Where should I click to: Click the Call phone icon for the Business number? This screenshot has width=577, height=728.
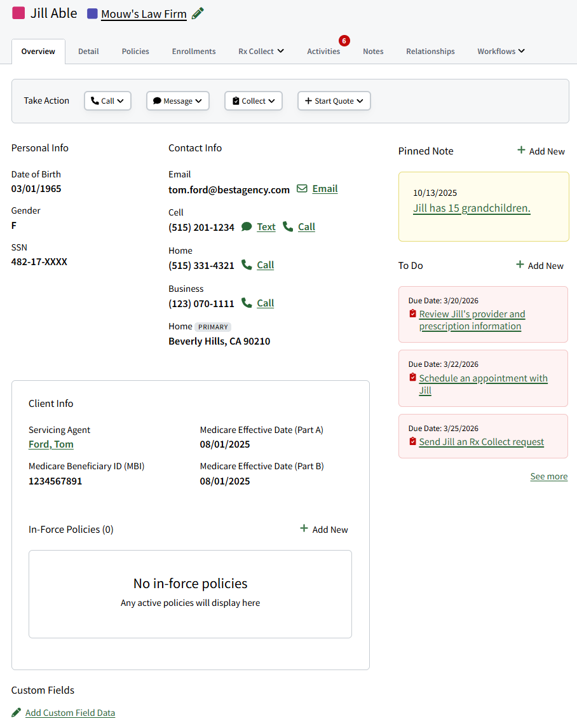[247, 303]
